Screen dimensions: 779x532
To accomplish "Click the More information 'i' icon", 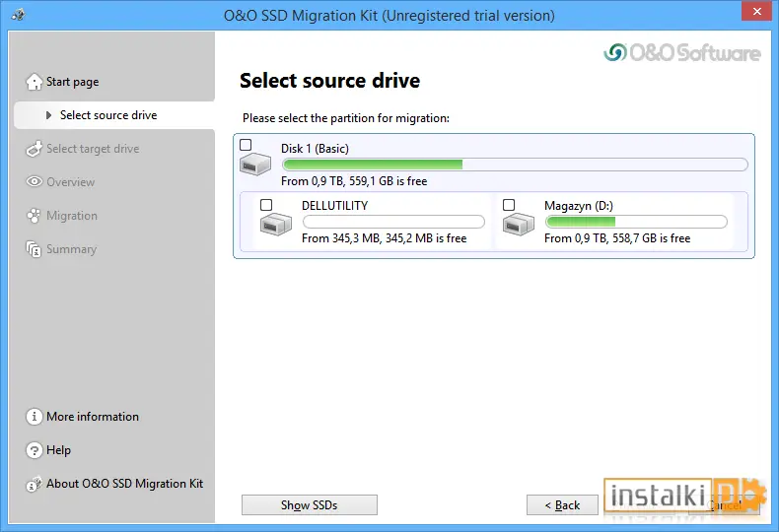I will (34, 417).
